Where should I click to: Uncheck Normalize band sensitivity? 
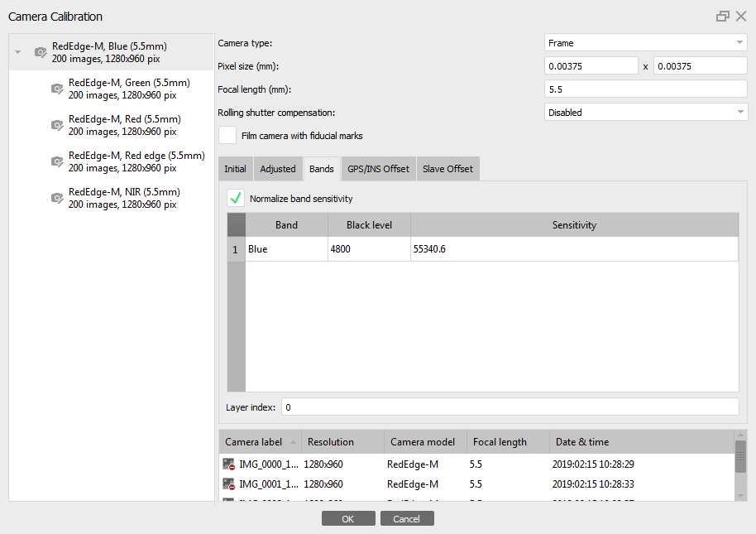tap(236, 198)
